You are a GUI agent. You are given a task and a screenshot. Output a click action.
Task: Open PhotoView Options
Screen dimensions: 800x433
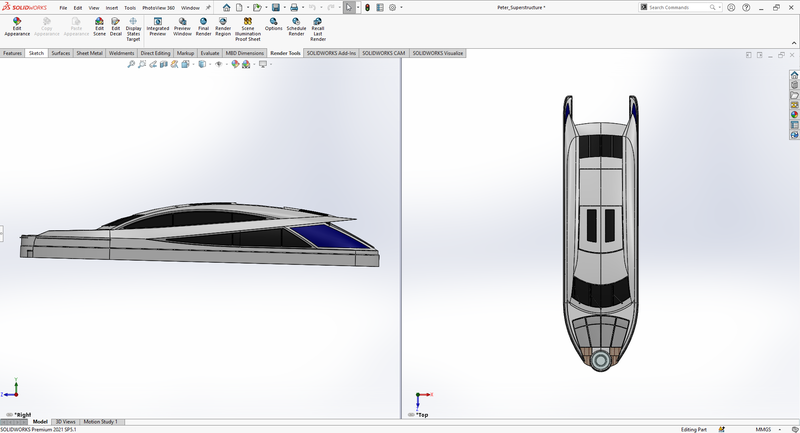(273, 24)
